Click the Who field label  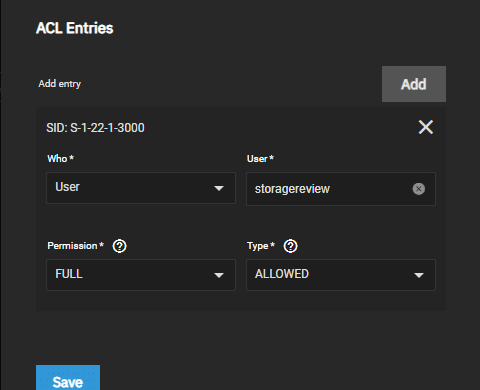[x=60, y=159]
